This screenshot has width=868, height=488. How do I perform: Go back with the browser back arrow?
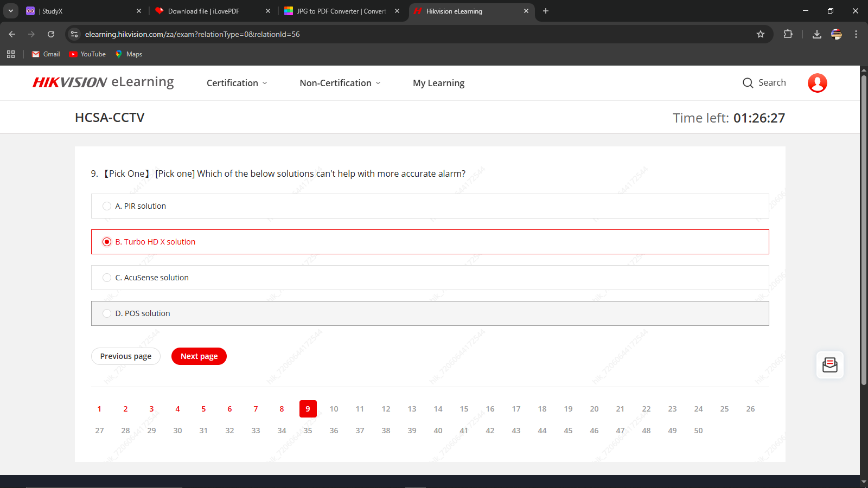[x=12, y=34]
